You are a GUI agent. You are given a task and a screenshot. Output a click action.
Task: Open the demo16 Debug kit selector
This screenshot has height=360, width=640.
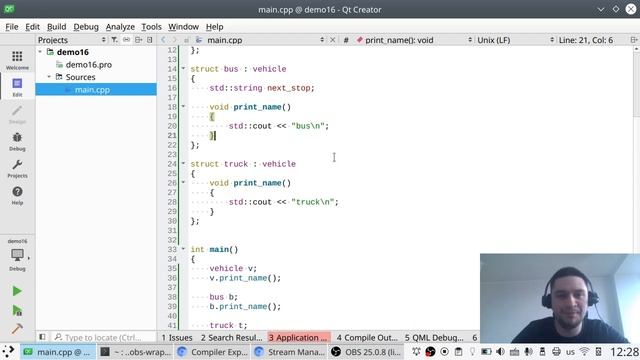(x=17, y=256)
